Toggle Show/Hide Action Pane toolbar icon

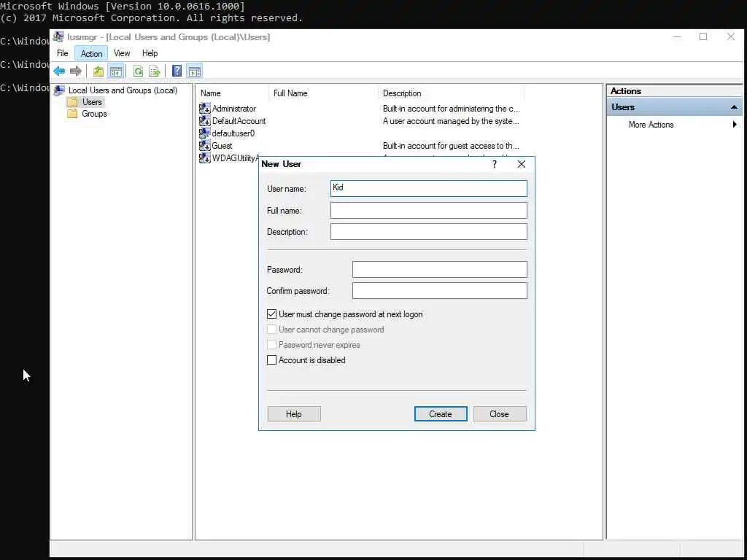click(194, 71)
